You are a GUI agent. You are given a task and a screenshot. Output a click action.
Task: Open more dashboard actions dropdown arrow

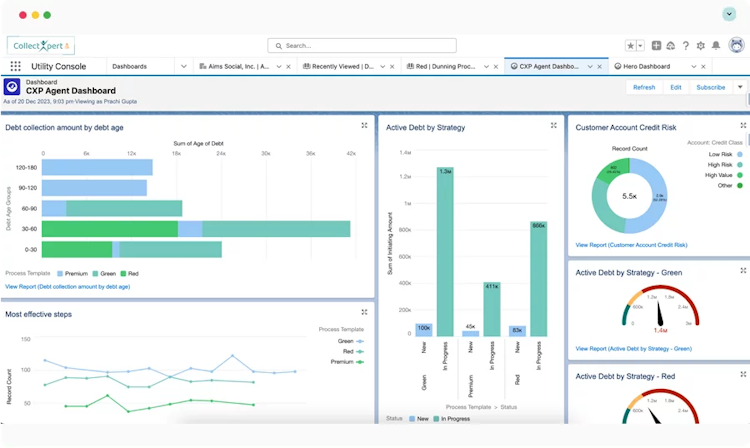click(740, 87)
